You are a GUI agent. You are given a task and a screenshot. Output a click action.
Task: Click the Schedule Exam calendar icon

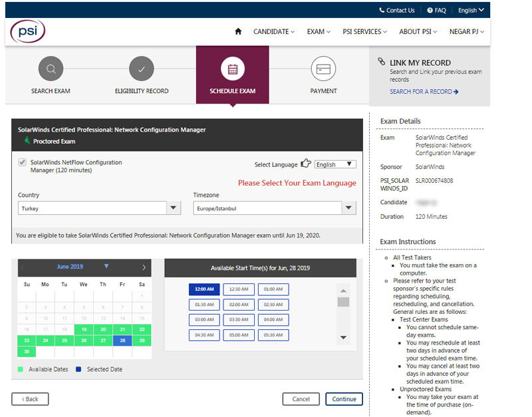coord(232,69)
